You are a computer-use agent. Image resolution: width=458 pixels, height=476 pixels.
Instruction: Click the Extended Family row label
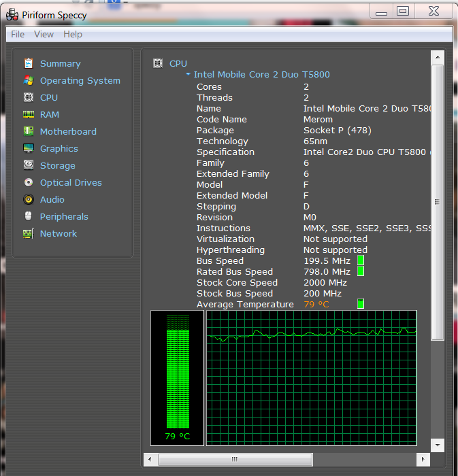233,174
